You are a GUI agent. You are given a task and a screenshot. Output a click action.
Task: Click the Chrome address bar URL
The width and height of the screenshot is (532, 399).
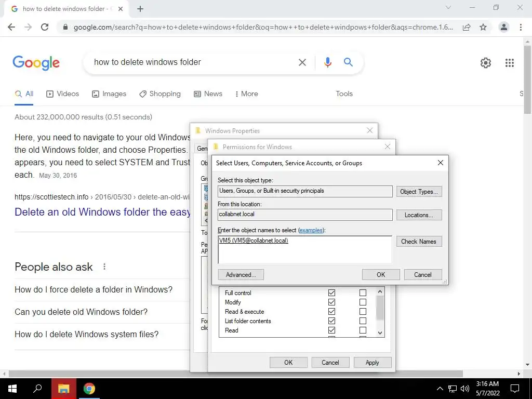pyautogui.click(x=263, y=27)
